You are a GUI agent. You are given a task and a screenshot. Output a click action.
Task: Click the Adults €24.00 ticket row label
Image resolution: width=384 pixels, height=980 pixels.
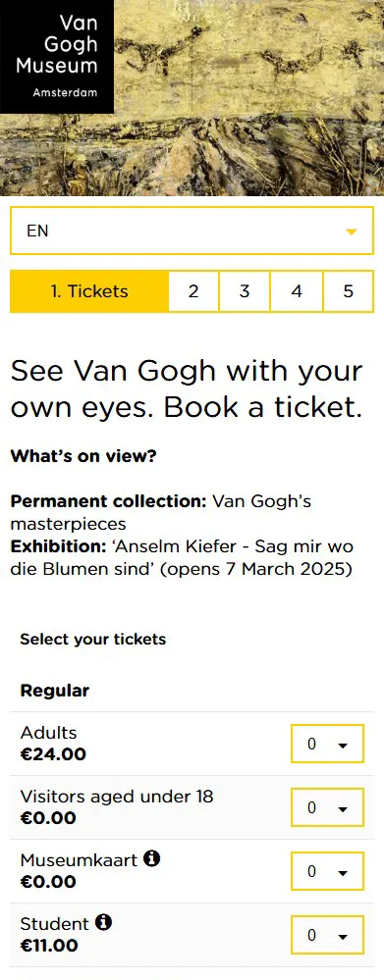53,744
